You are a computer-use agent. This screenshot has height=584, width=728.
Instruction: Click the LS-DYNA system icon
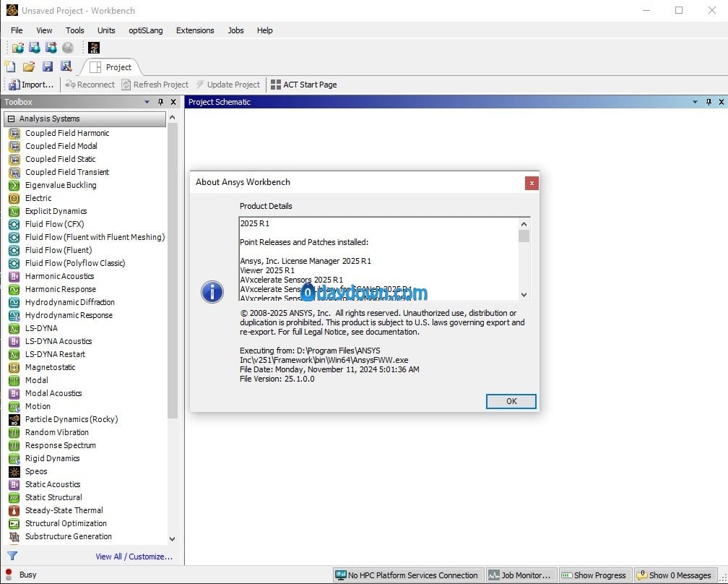pyautogui.click(x=14, y=328)
